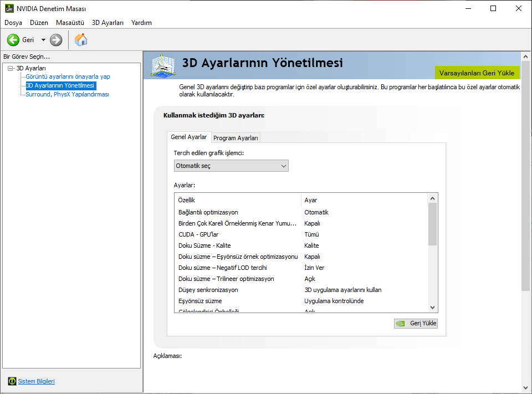This screenshot has height=394, width=532.
Task: Click the Tümü value for CUDA
Action: (311, 234)
